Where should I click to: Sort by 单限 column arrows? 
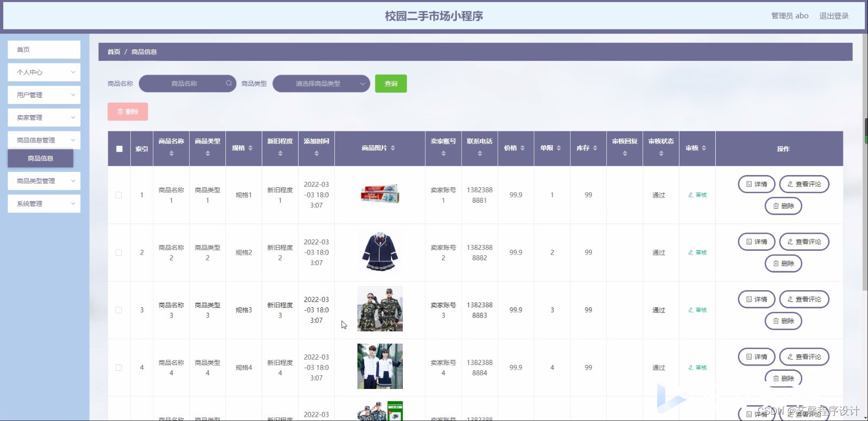pyautogui.click(x=559, y=148)
